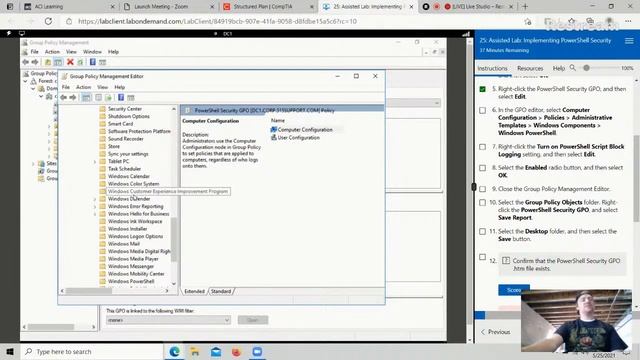The height and width of the screenshot is (360, 640).
Task: Click Forward arrow in Group Policy Management toolbar
Action: (x=35, y=62)
